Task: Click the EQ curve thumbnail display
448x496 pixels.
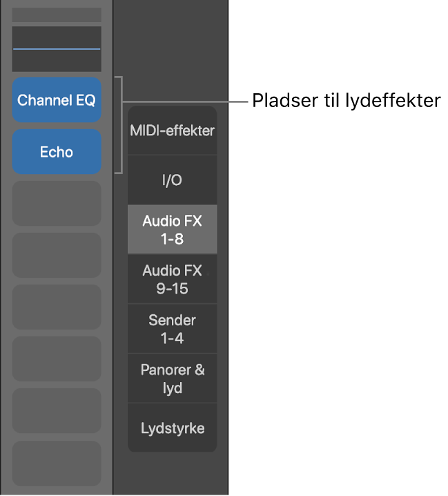Action: (x=57, y=59)
